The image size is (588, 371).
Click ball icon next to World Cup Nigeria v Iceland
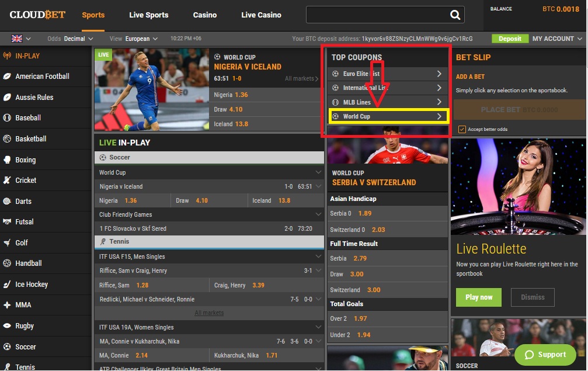click(x=217, y=57)
